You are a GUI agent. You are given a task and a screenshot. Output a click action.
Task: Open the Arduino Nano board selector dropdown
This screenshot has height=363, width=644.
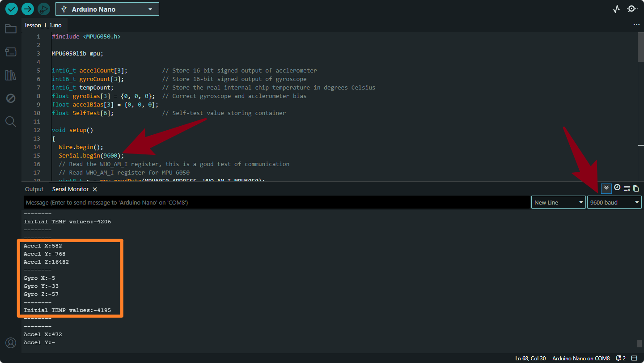coord(107,9)
